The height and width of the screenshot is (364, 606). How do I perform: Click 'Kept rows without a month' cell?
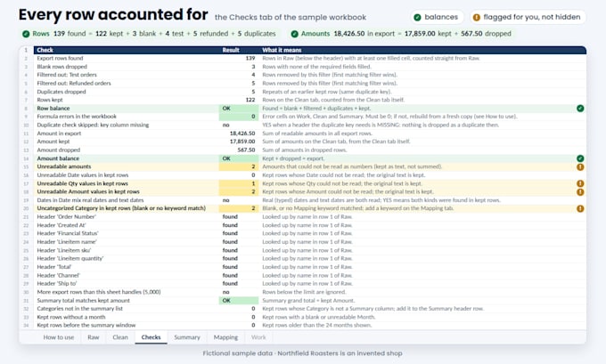click(x=127, y=318)
